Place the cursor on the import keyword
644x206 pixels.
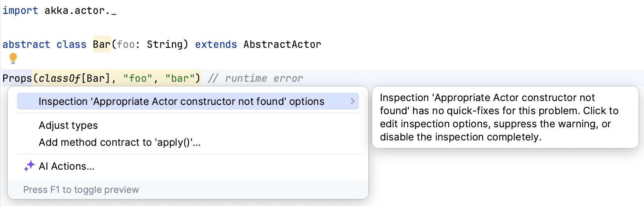[20, 10]
